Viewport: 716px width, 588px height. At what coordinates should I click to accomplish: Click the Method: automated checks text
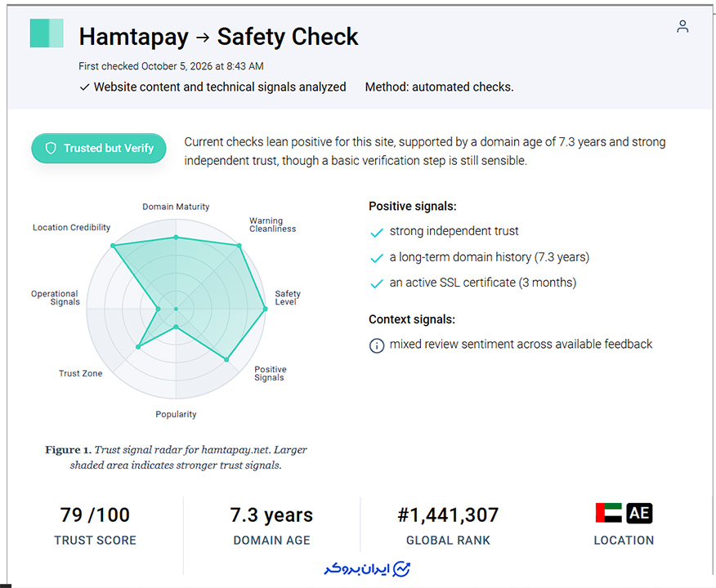(439, 87)
